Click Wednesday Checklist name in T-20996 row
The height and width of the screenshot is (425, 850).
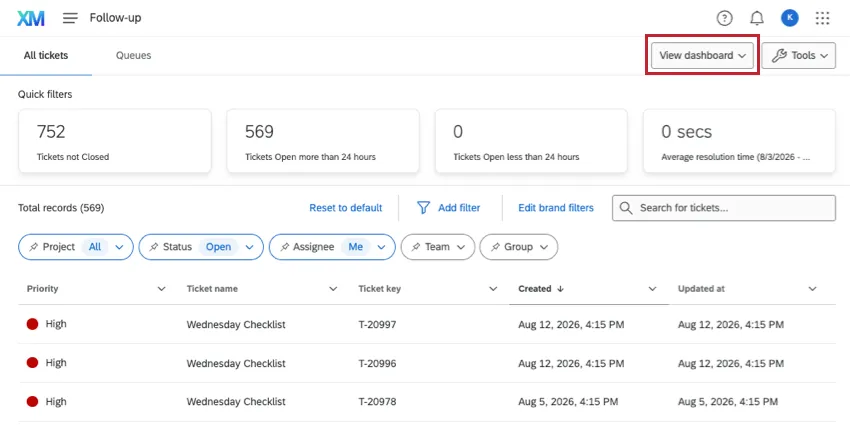tap(236, 363)
